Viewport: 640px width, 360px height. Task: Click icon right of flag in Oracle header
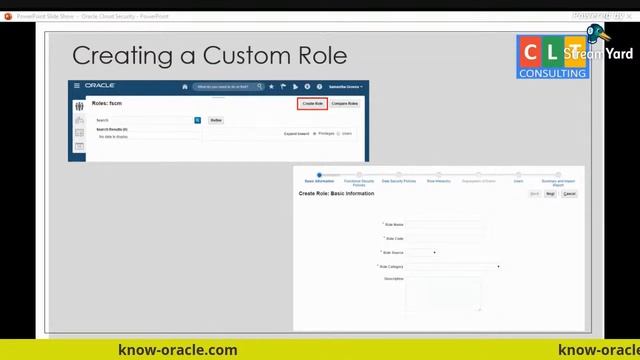click(295, 87)
